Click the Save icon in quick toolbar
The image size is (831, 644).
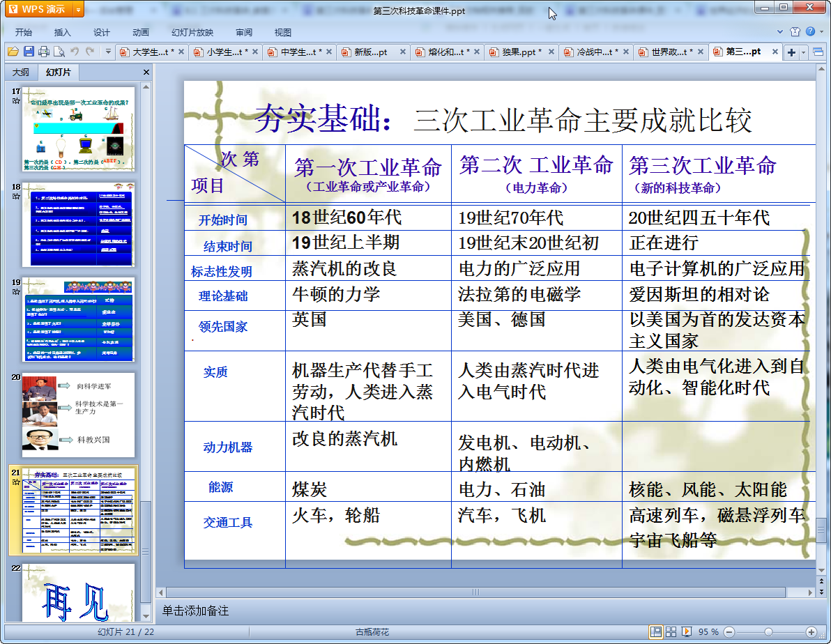pos(29,52)
